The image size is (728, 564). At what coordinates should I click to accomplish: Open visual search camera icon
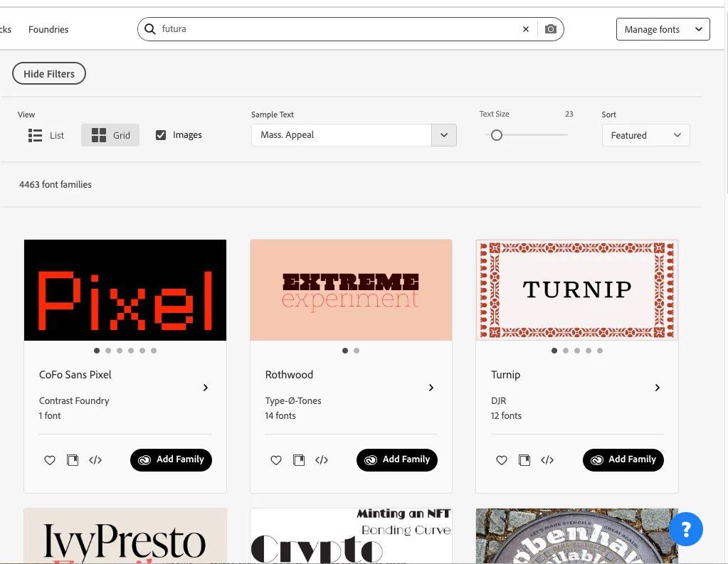[x=551, y=29]
